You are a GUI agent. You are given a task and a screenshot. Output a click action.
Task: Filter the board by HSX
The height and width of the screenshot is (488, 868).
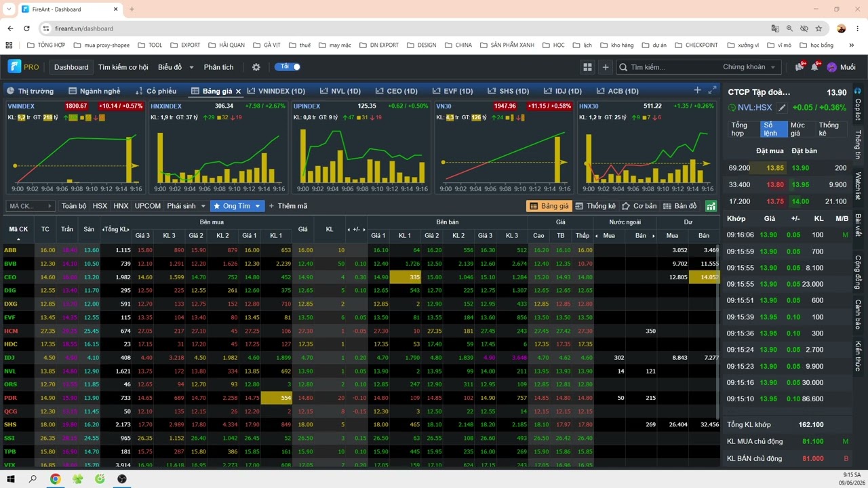(x=100, y=206)
